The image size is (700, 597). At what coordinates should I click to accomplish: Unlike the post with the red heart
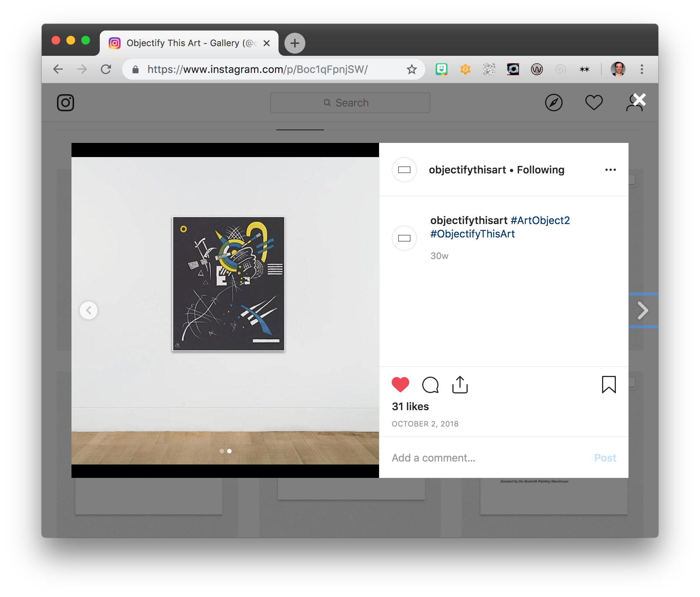coord(400,384)
